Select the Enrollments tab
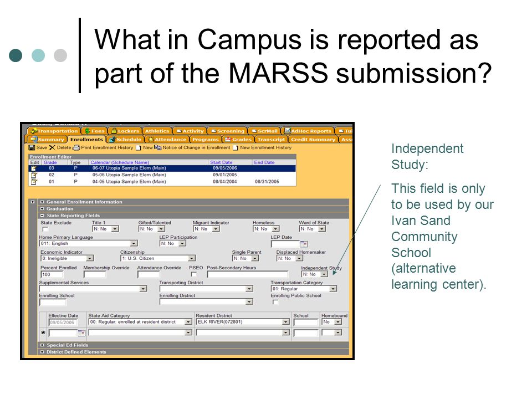Viewport: 532px width, 399px height. point(86,140)
